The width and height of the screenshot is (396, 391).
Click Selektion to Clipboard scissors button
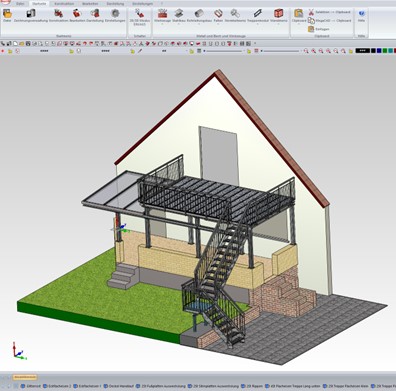click(x=329, y=12)
